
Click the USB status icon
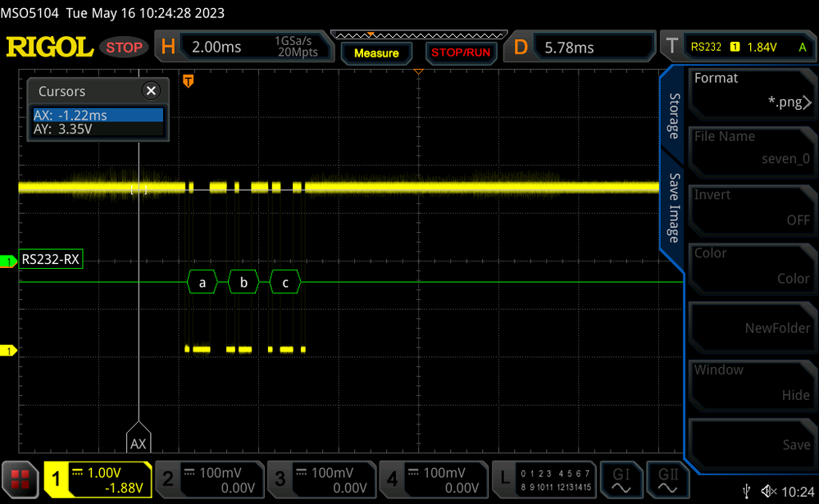click(x=747, y=491)
